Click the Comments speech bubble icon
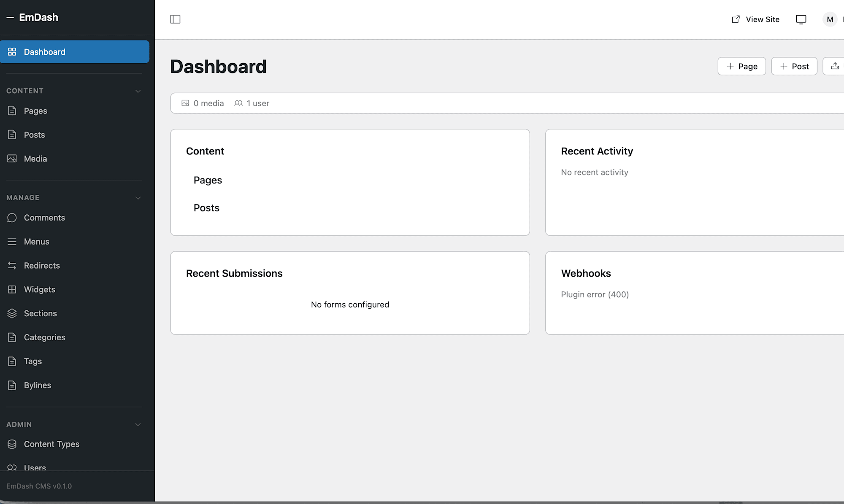The image size is (844, 504). (x=12, y=218)
